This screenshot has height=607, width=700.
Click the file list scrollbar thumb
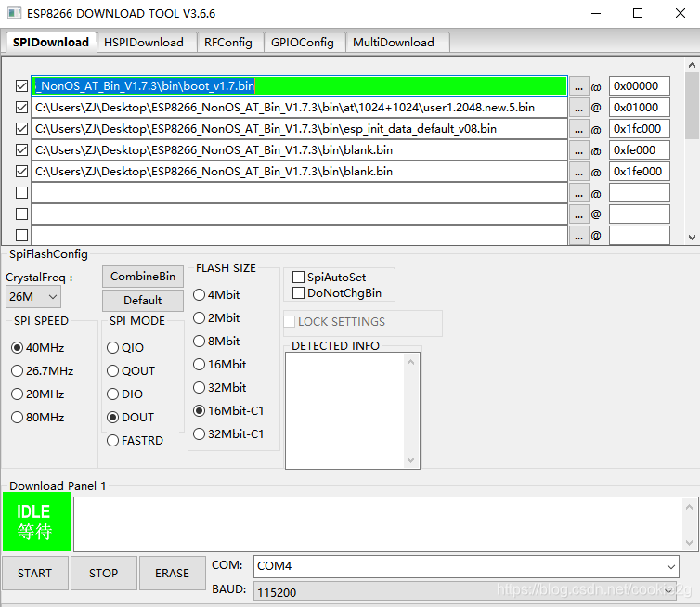click(692, 106)
